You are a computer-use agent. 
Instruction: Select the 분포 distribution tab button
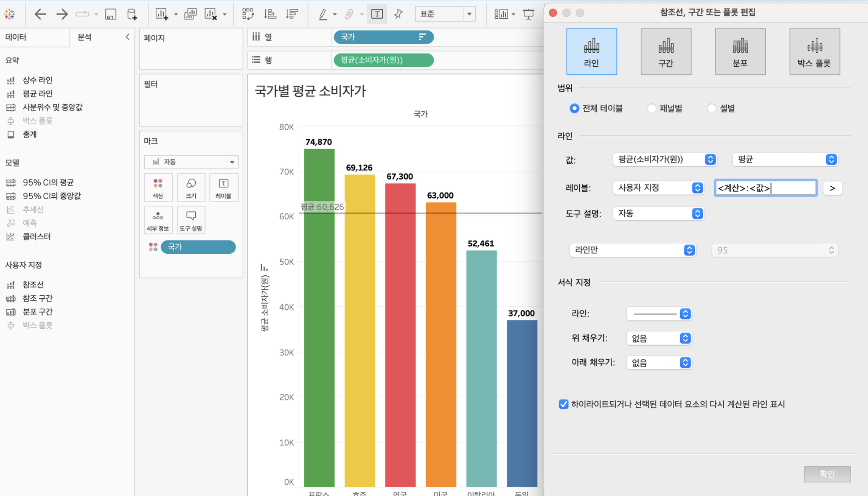[740, 51]
